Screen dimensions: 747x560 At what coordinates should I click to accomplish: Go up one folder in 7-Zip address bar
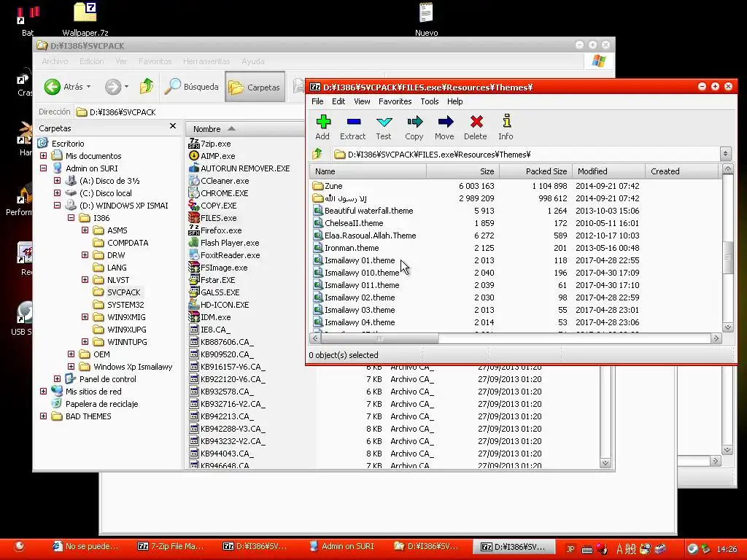[x=317, y=154]
